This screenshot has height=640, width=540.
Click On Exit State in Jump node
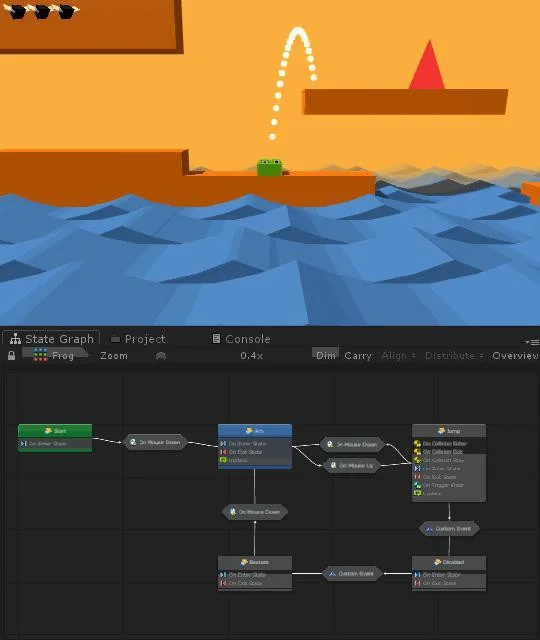440,477
